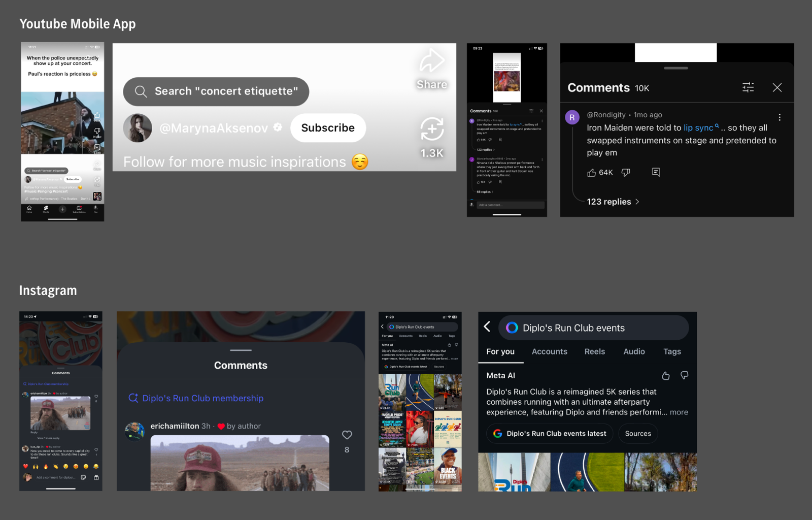The image size is (812, 520).
Task: Tap the enlarged YouTube comments sheet drag handle
Action: pos(676,68)
